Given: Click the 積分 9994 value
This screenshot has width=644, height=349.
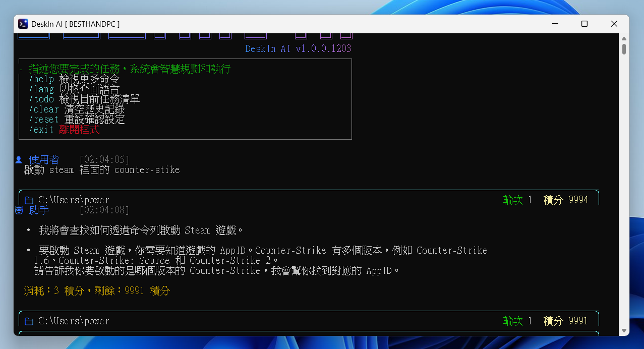Looking at the screenshot, I should [566, 200].
